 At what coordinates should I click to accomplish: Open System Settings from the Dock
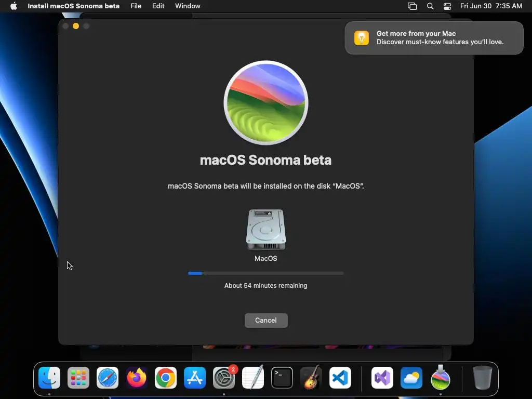click(x=224, y=378)
